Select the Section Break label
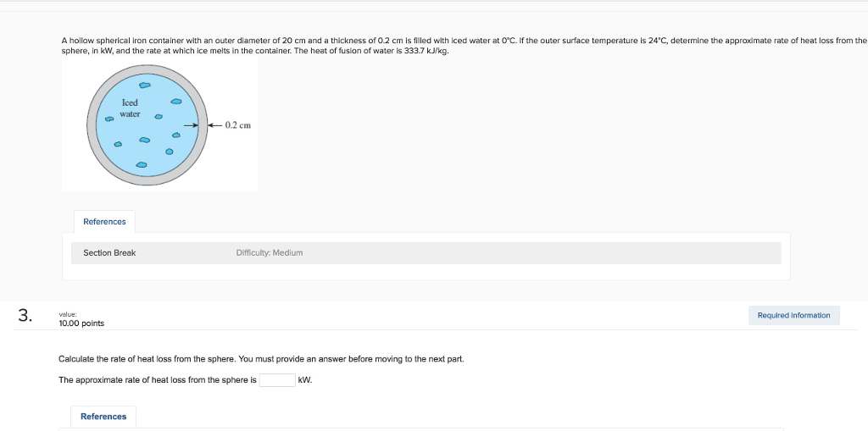Screen dimensions: 868x431 coord(109,253)
